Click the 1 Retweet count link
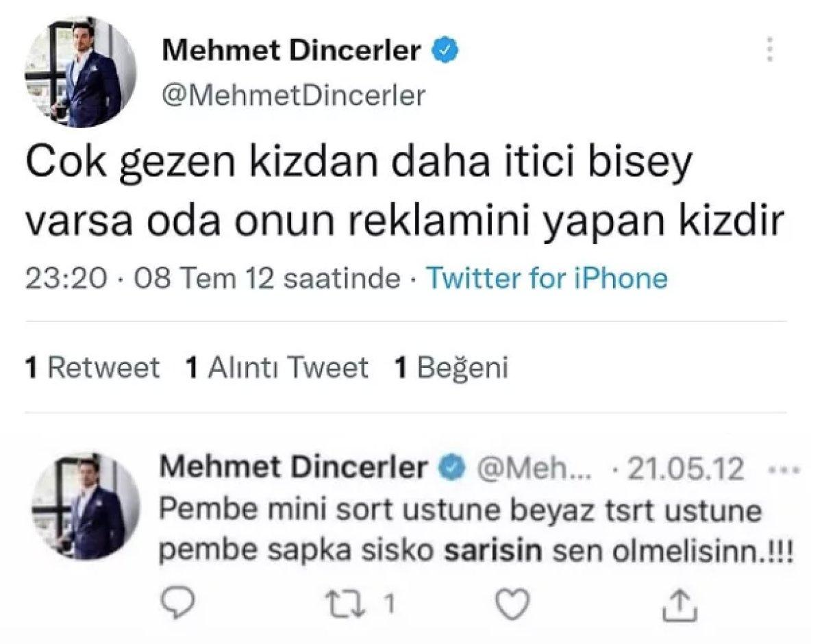 [92, 367]
